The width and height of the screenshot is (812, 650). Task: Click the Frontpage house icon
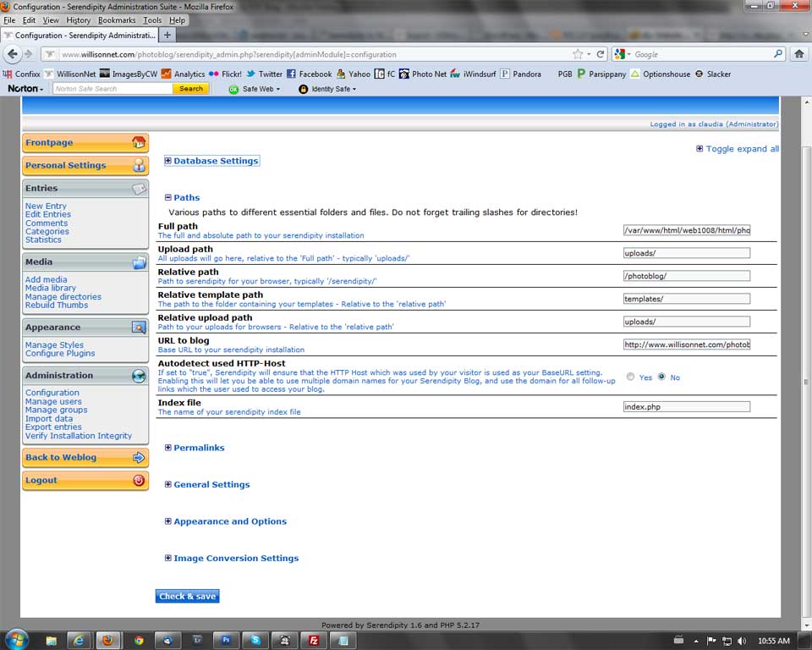click(139, 143)
